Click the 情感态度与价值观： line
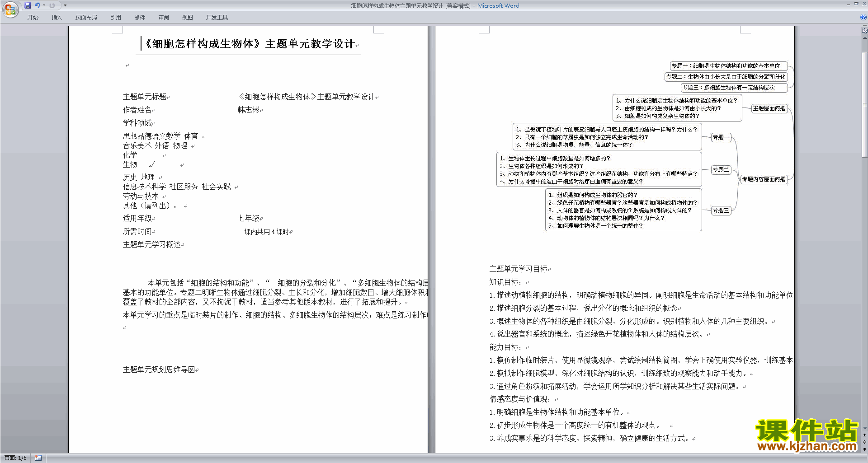 pos(522,399)
